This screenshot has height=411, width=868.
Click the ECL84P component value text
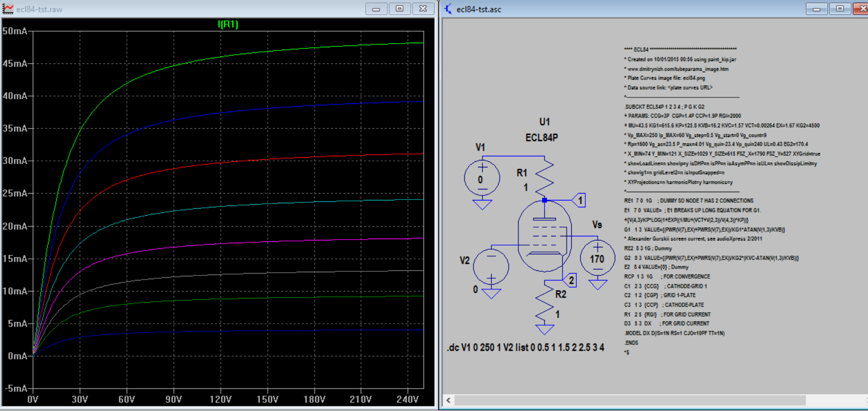(x=542, y=137)
